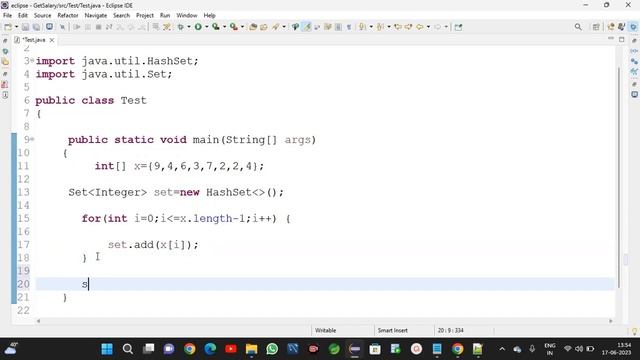Click the Pin Editor icon

(458, 27)
